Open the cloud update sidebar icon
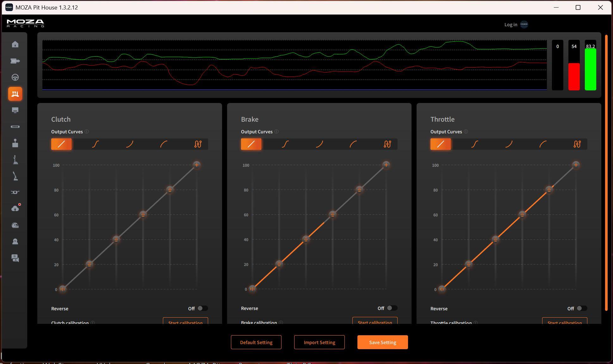The image size is (613, 364). pos(15,209)
